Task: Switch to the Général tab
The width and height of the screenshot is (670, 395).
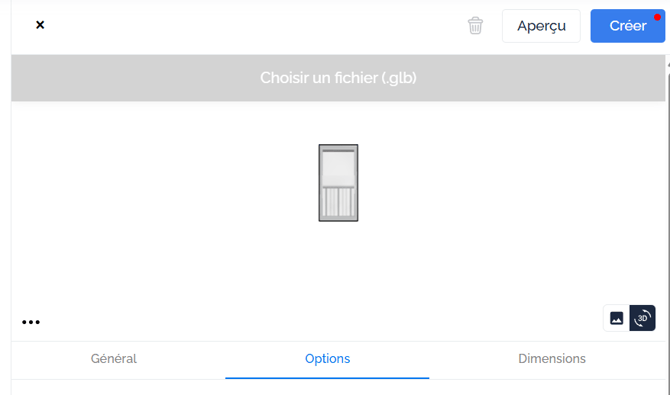Action: 114,359
